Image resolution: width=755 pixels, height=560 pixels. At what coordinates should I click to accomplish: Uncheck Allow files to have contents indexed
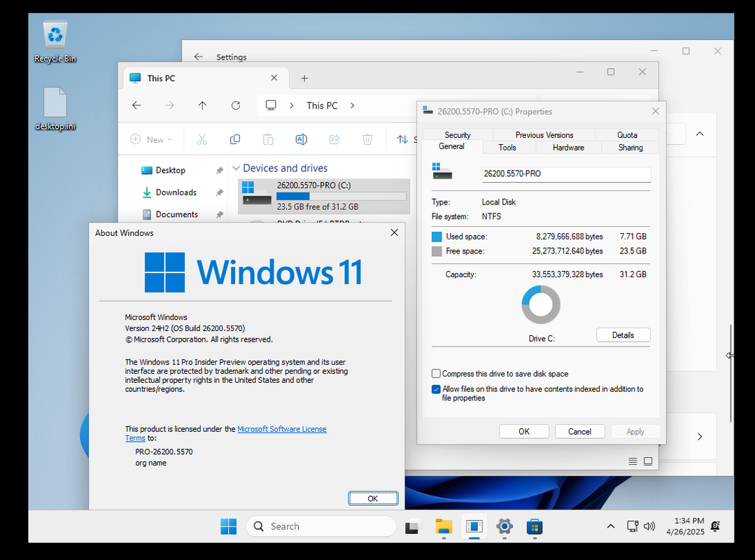coord(436,389)
